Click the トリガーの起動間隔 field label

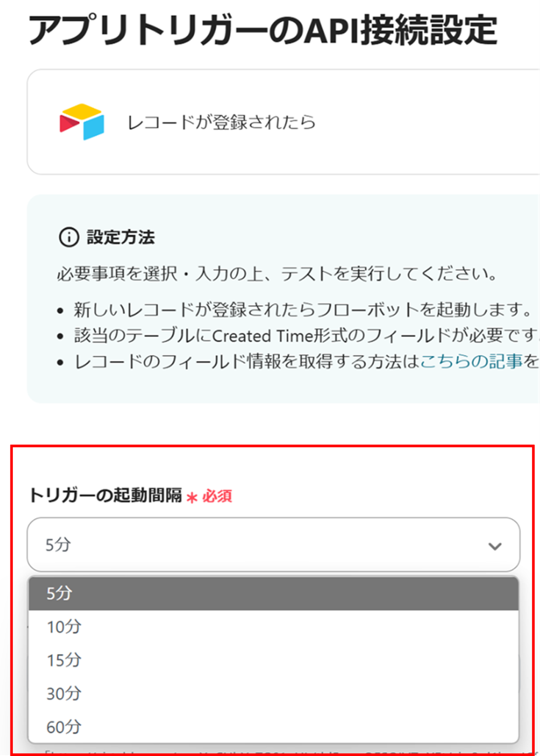click(x=105, y=496)
